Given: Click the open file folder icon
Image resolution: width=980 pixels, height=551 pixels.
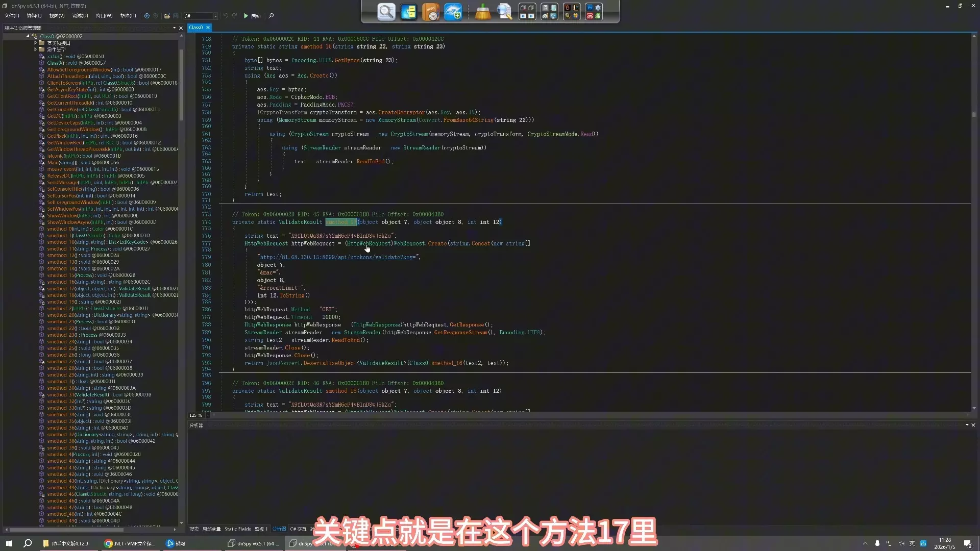Looking at the screenshot, I should [x=167, y=16].
